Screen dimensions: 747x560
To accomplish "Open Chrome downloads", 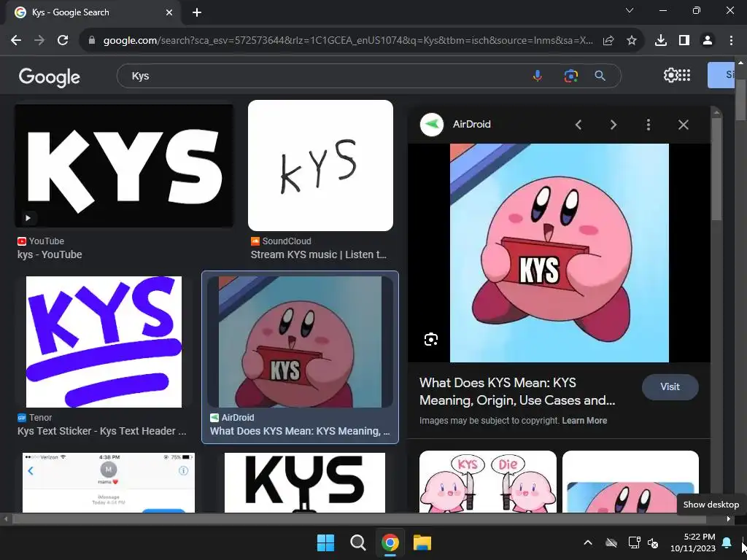I will [x=661, y=41].
